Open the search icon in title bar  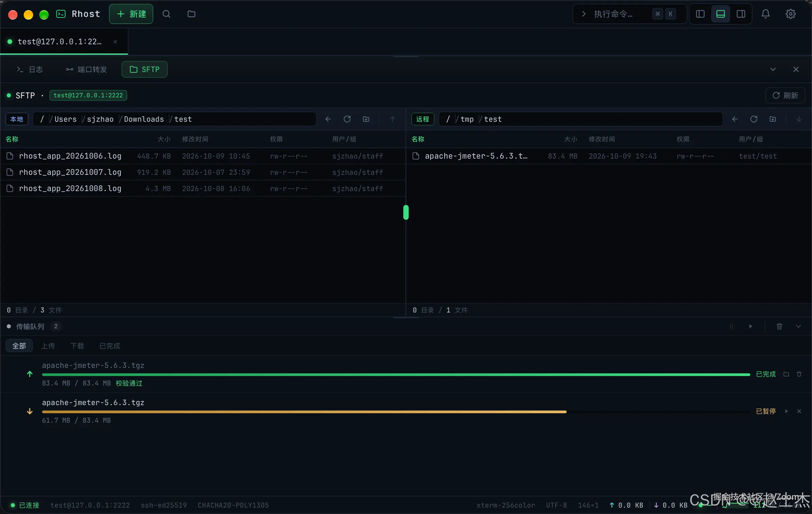click(166, 14)
